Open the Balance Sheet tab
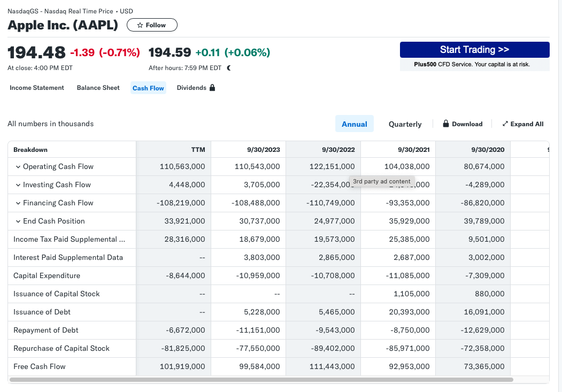This screenshot has height=392, width=562. click(x=98, y=88)
